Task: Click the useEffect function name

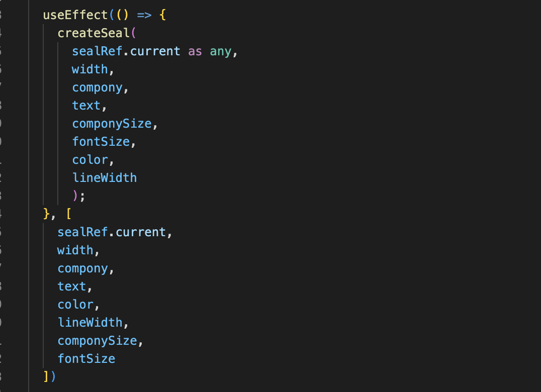Action: coord(75,15)
